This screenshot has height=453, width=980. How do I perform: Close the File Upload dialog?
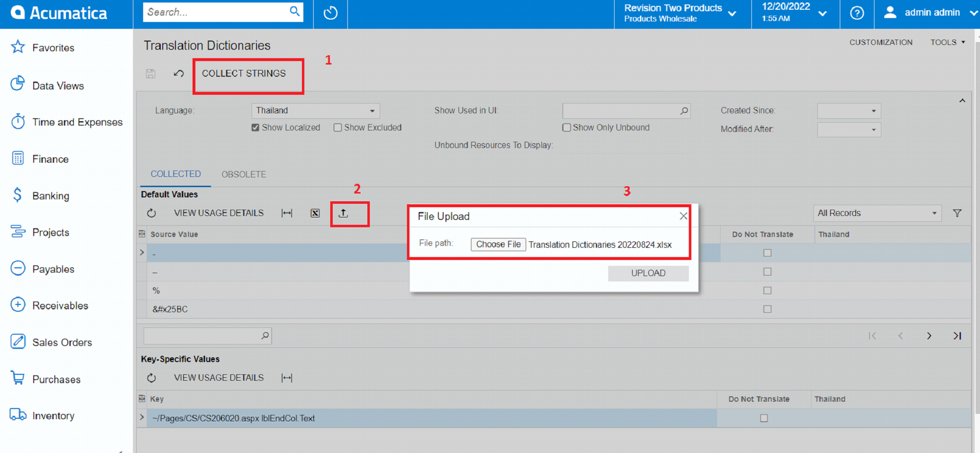(x=683, y=216)
